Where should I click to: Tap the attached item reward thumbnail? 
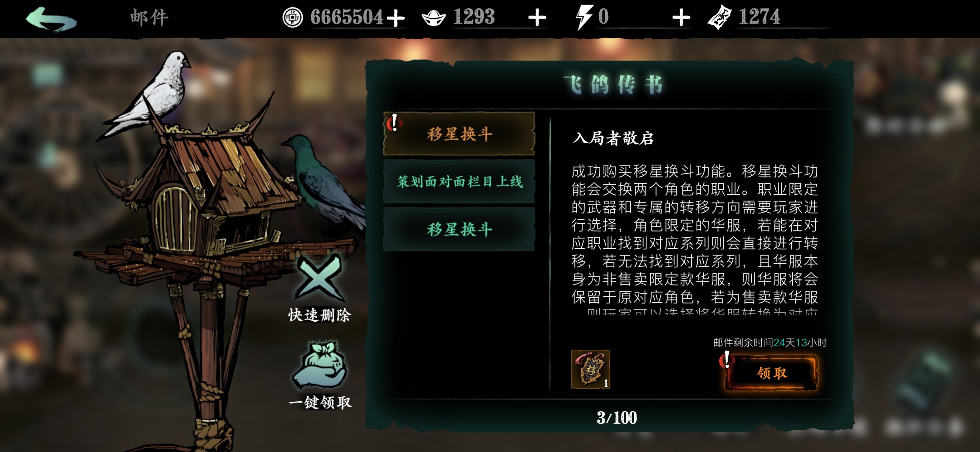point(591,369)
